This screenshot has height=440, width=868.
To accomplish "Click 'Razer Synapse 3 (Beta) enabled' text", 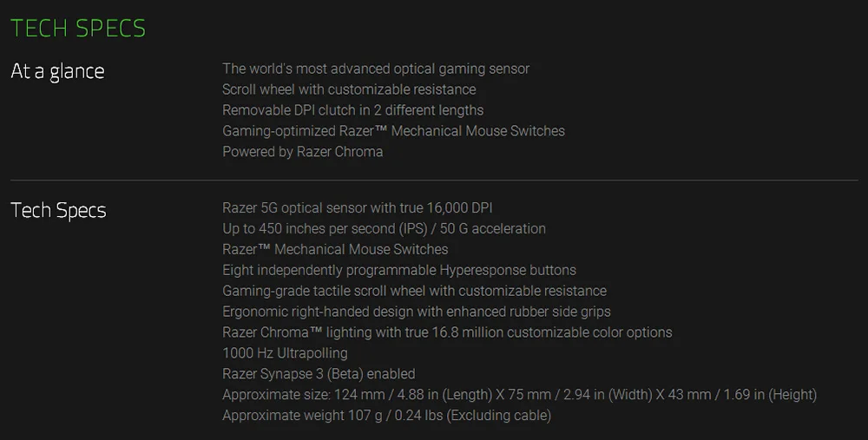I will pyautogui.click(x=319, y=374).
